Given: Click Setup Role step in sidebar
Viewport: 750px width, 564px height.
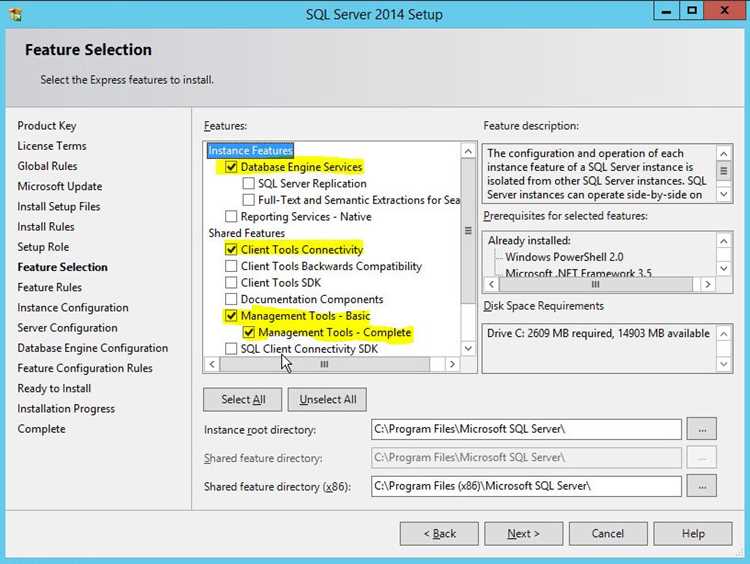Looking at the screenshot, I should tap(43, 247).
